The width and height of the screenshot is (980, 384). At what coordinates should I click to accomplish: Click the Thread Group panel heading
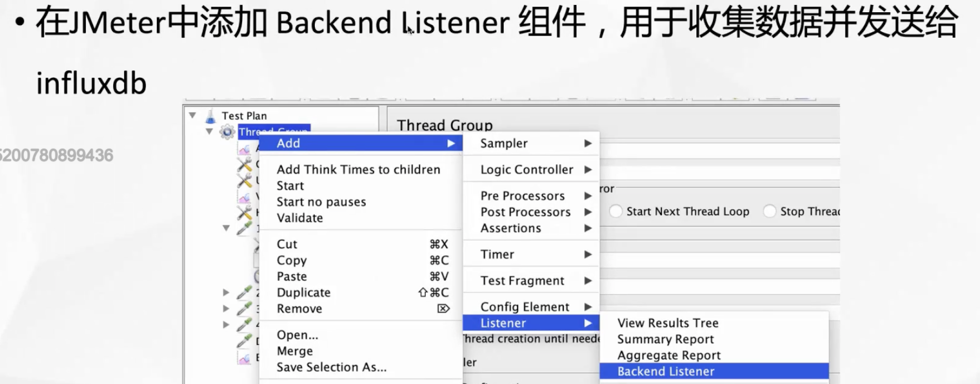click(x=445, y=125)
